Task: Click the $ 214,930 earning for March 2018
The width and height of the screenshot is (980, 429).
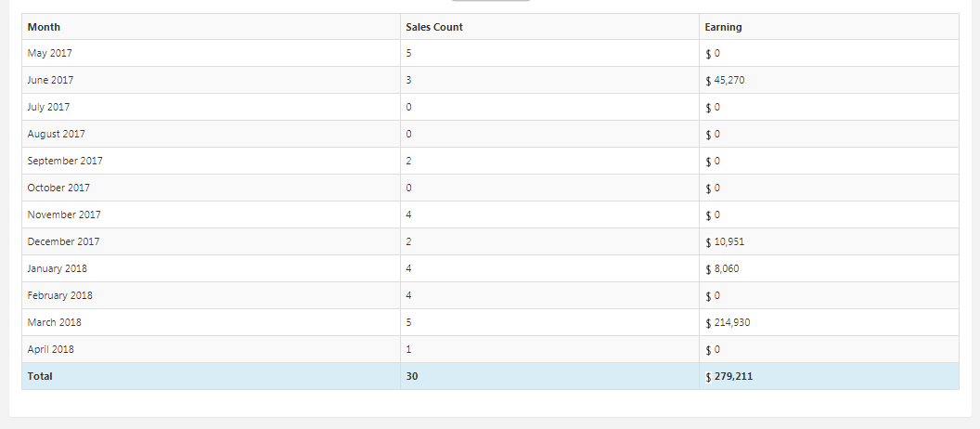Action: (728, 322)
